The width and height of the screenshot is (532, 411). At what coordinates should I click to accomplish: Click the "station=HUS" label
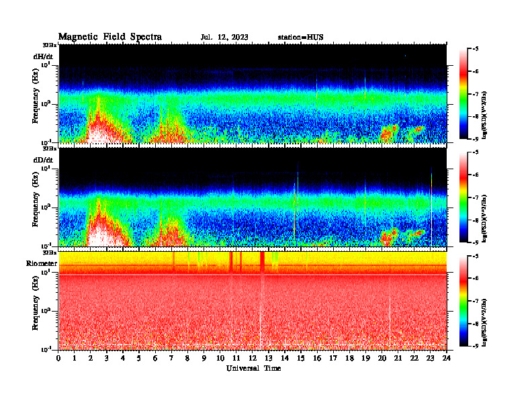tap(300, 38)
